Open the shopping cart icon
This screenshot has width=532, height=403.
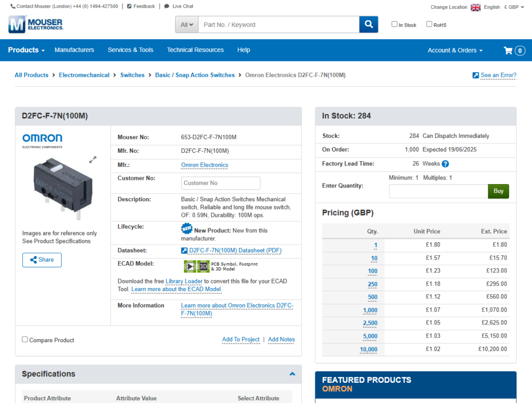tap(509, 50)
